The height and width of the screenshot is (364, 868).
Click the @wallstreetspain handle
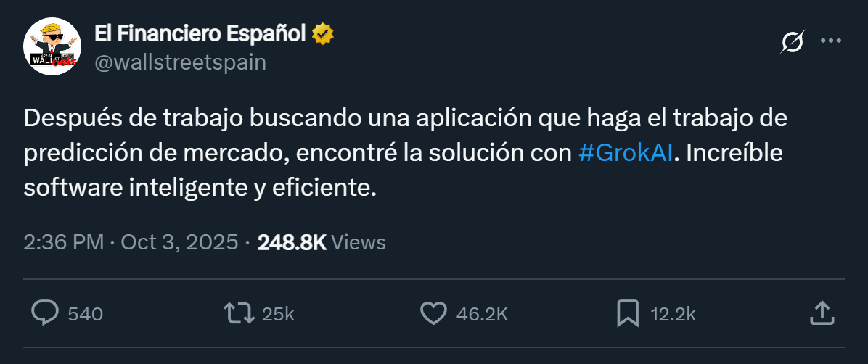click(181, 62)
